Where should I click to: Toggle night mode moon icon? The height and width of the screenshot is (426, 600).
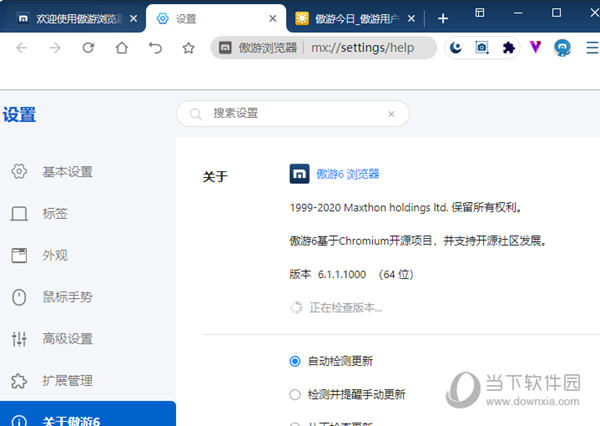[456, 48]
